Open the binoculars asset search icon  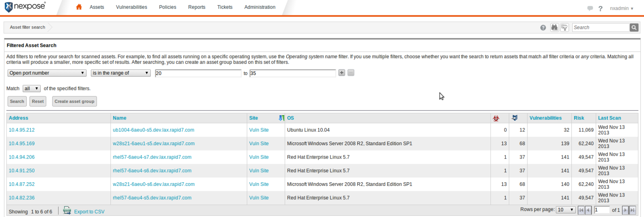point(554,27)
